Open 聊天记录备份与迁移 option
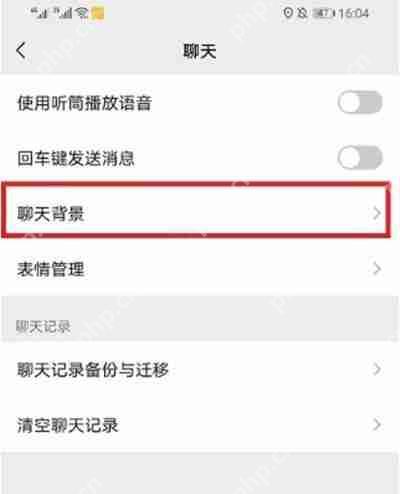Screen dimensions: 400x494 point(200,369)
